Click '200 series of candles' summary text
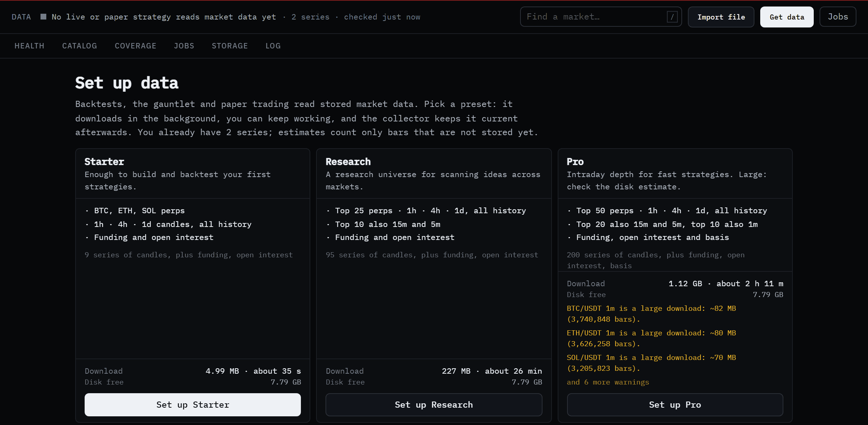 [x=656, y=260]
